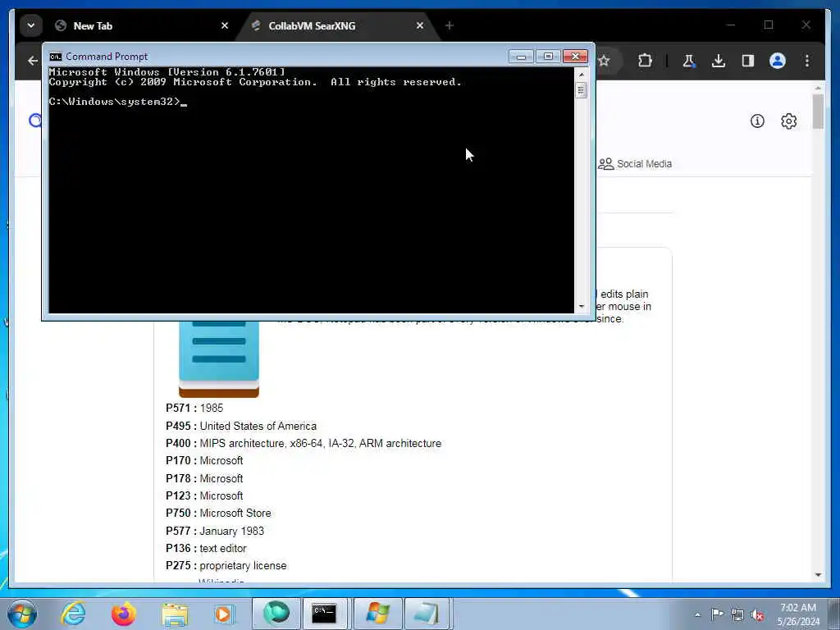Click the Command Prompt scrollbar thumb
Viewport: 840px width, 630px height.
582,90
